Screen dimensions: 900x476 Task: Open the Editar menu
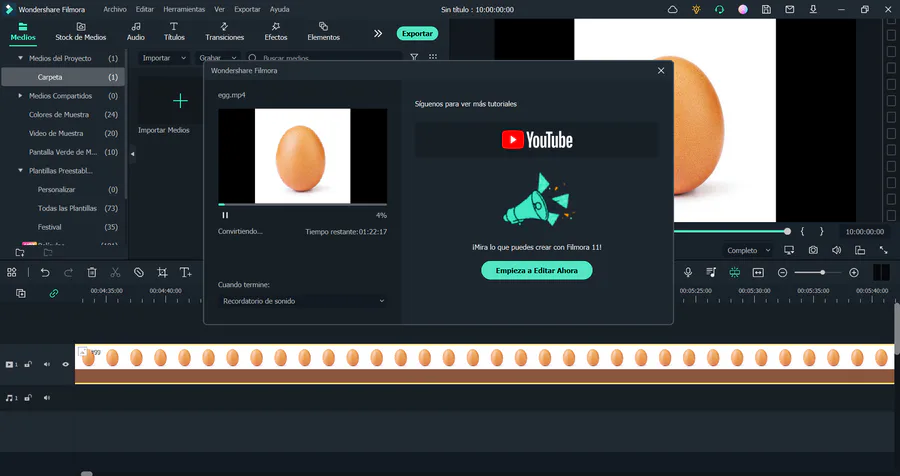[145, 9]
